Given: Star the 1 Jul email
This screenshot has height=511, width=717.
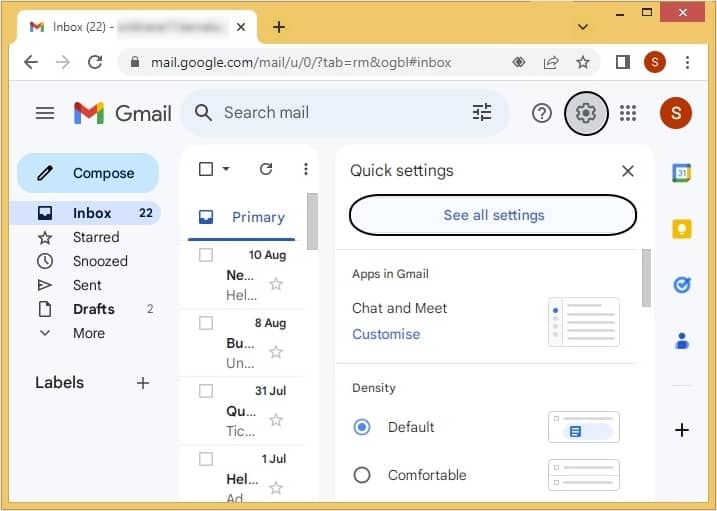Looking at the screenshot, I should pos(276,488).
